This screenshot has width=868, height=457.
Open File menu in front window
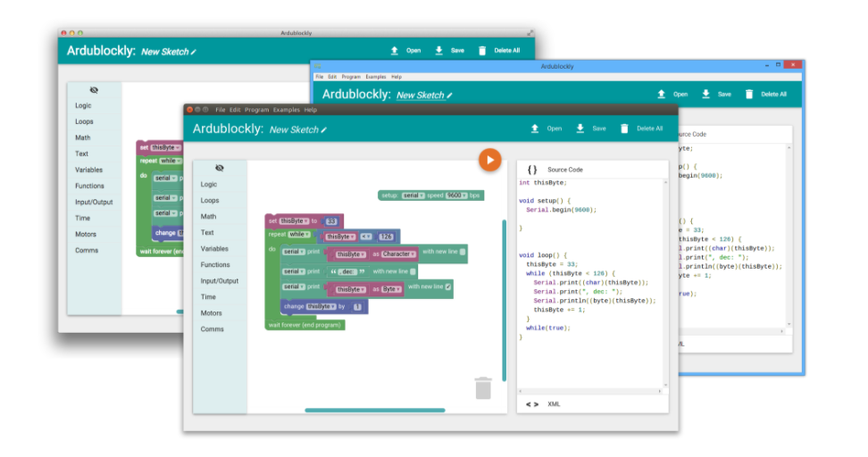[x=221, y=110]
